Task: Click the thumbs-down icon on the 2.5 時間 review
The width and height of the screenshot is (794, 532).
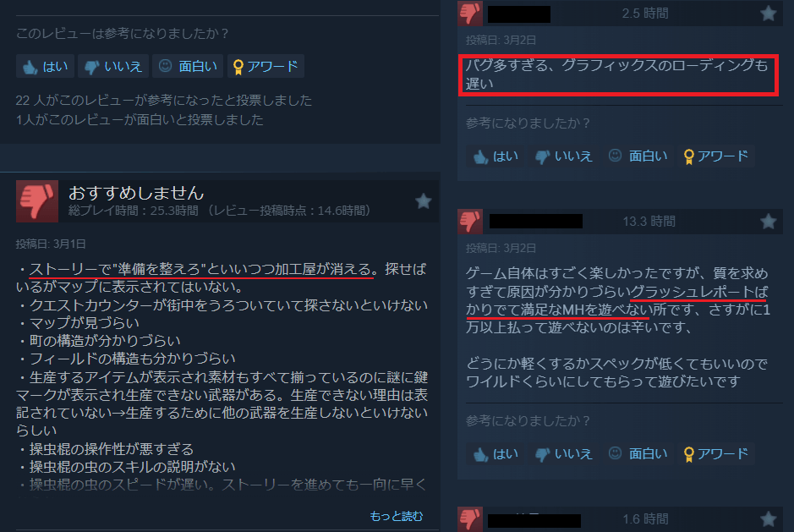Action: tap(470, 14)
